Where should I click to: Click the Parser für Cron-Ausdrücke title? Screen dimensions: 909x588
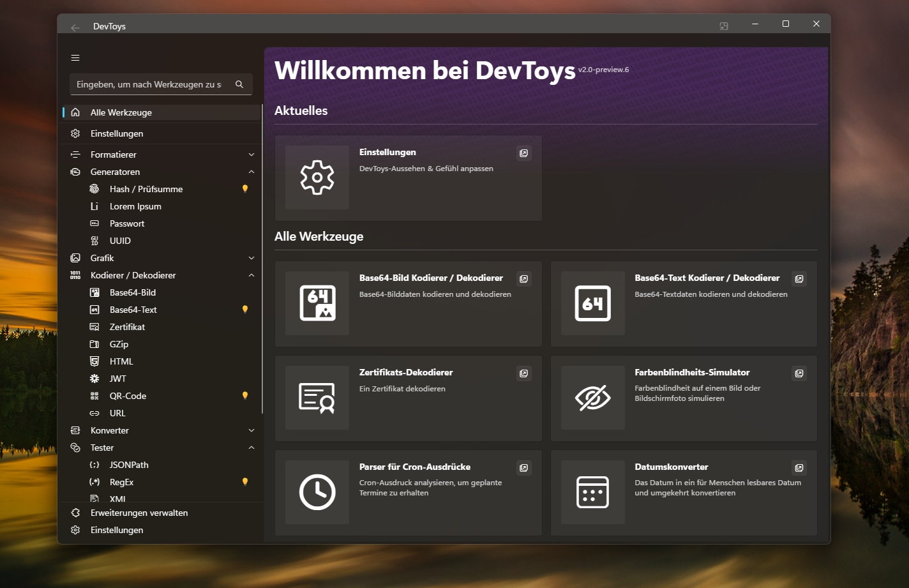click(x=415, y=467)
